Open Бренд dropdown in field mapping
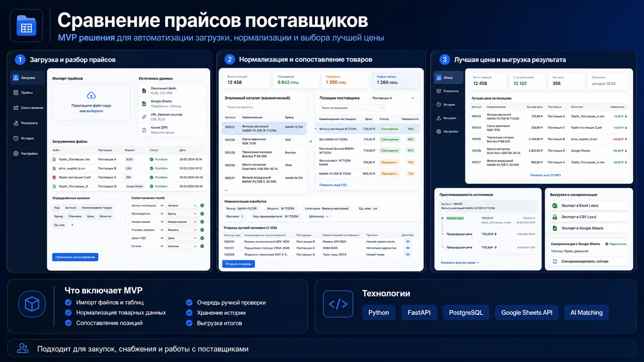This screenshot has height=362, width=644. pyautogui.click(x=182, y=214)
